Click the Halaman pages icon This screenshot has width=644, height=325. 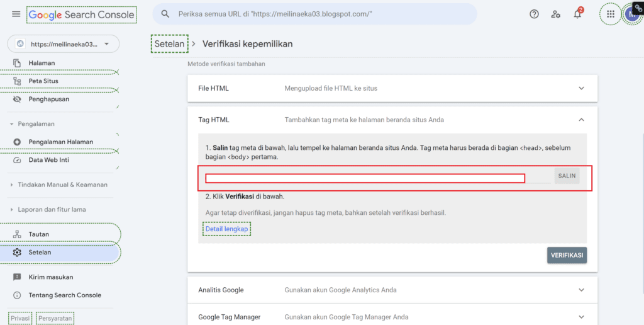(17, 63)
